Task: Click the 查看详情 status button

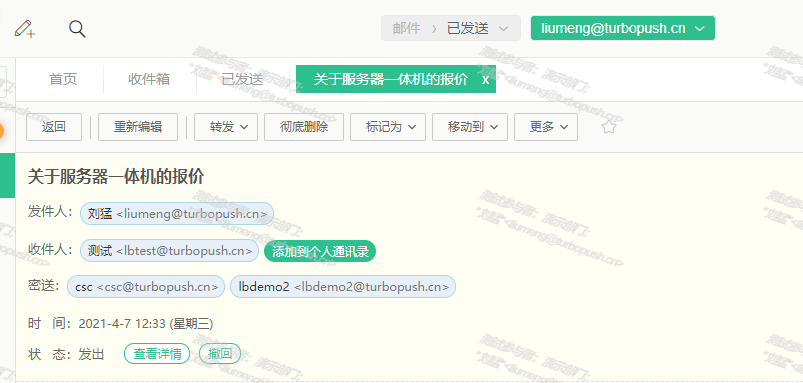Action: pyautogui.click(x=157, y=354)
